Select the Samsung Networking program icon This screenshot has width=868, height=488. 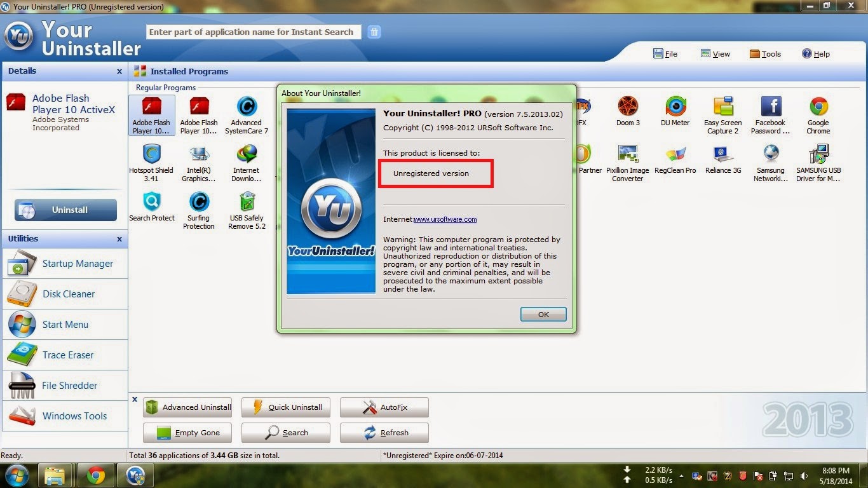coord(771,163)
